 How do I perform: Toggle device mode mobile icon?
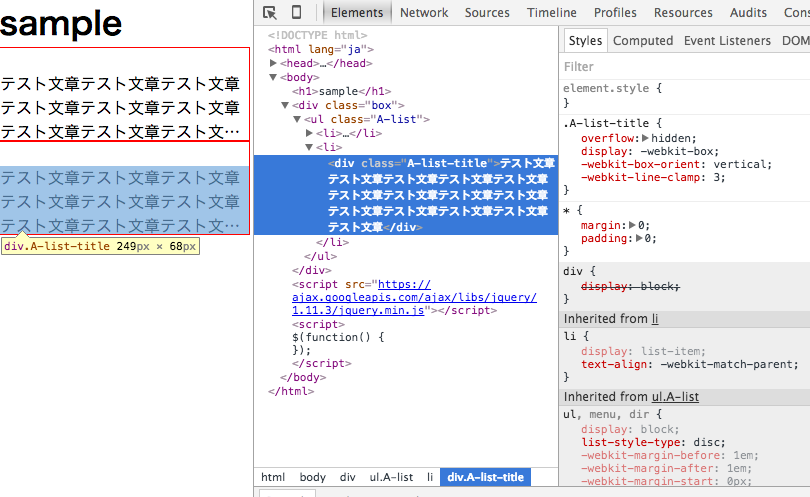coord(297,13)
